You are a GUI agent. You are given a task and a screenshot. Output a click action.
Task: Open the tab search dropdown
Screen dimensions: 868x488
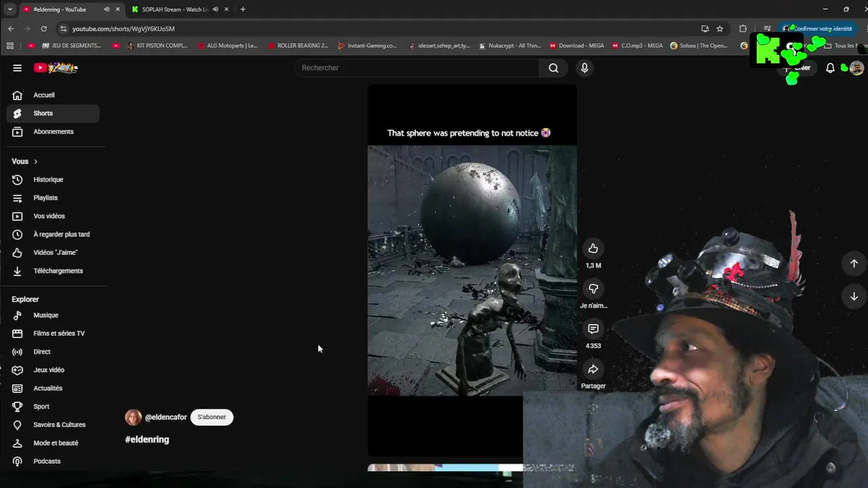[x=9, y=9]
